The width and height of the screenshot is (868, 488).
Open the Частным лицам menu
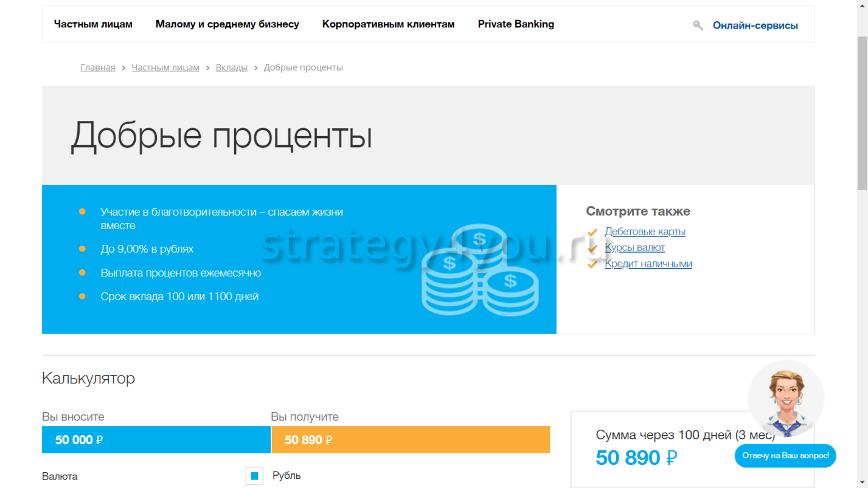point(93,24)
